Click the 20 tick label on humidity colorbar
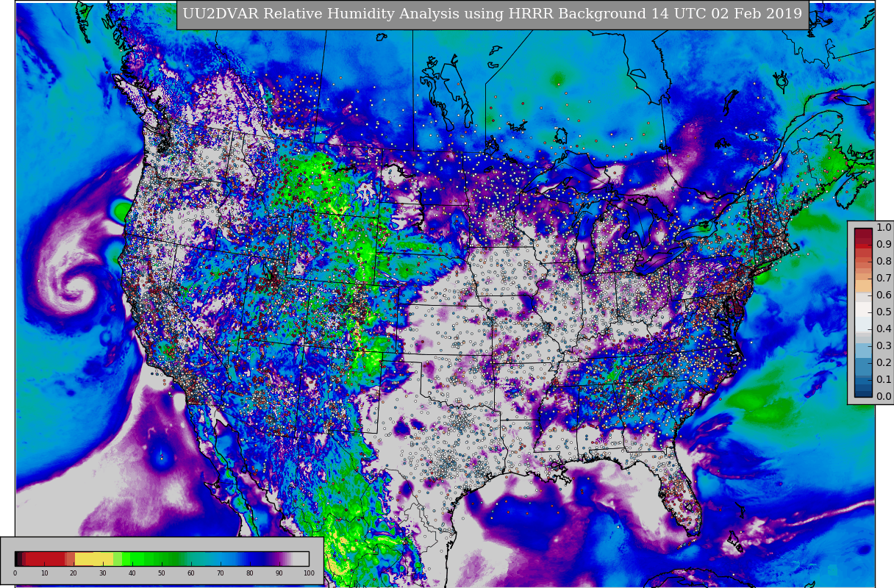 tap(74, 573)
